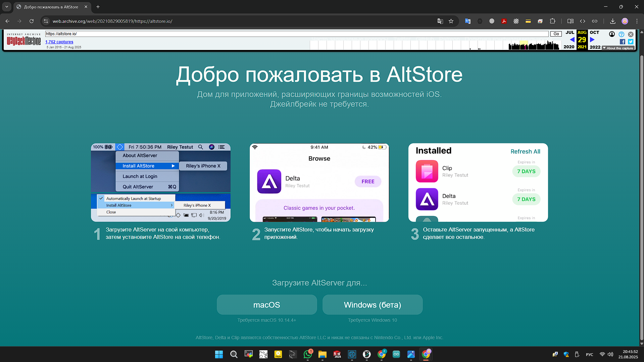The width and height of the screenshot is (644, 362).
Task: Click the Wayback Machine logo
Action: click(x=23, y=40)
